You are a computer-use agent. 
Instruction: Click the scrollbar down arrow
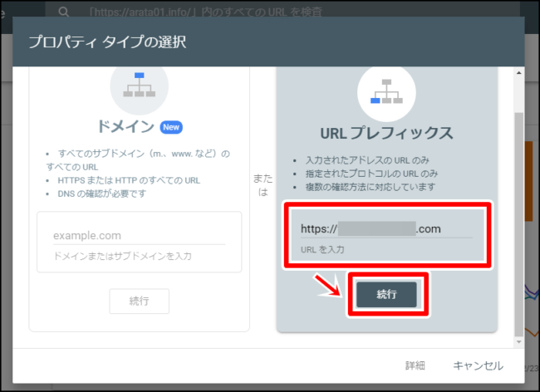coord(518,341)
